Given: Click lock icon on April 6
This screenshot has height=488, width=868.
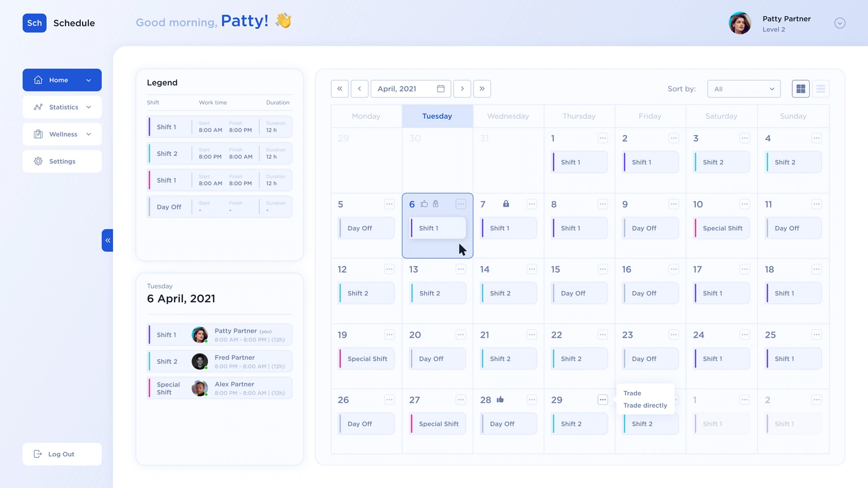Looking at the screenshot, I should tap(436, 204).
